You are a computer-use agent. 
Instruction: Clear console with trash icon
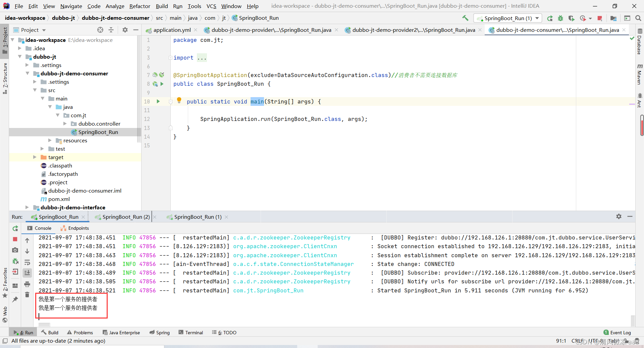27,295
